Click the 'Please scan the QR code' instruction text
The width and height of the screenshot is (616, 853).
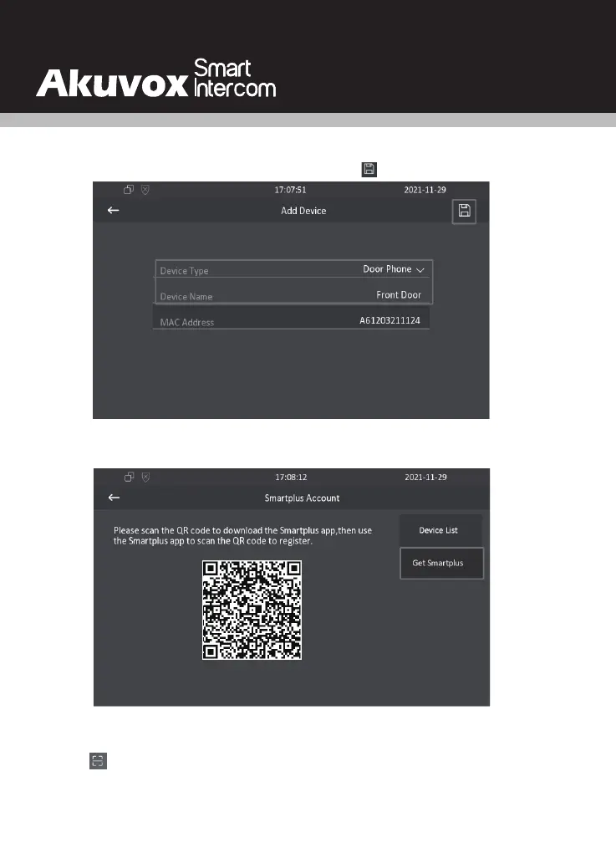[242, 535]
